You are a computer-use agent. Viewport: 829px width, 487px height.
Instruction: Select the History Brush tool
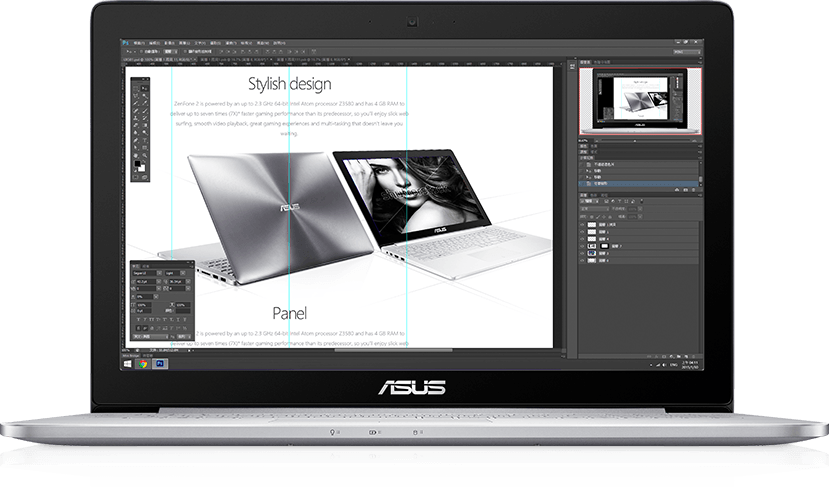145,118
